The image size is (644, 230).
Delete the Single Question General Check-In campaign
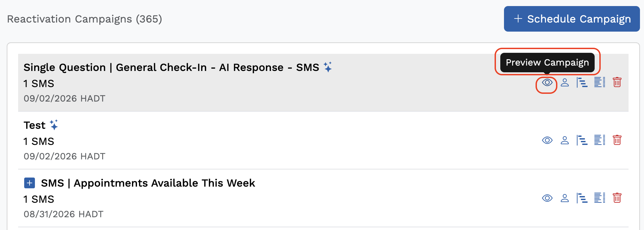pyautogui.click(x=617, y=82)
